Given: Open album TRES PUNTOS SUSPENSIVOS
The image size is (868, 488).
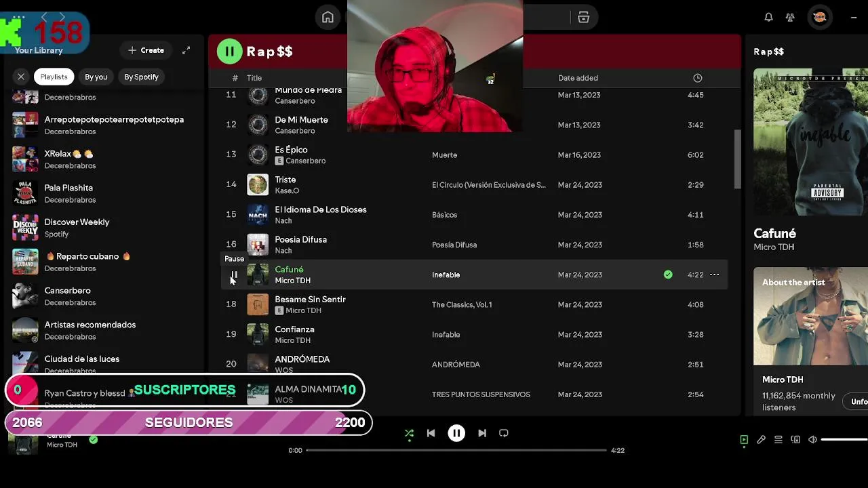Looking at the screenshot, I should pyautogui.click(x=481, y=394).
